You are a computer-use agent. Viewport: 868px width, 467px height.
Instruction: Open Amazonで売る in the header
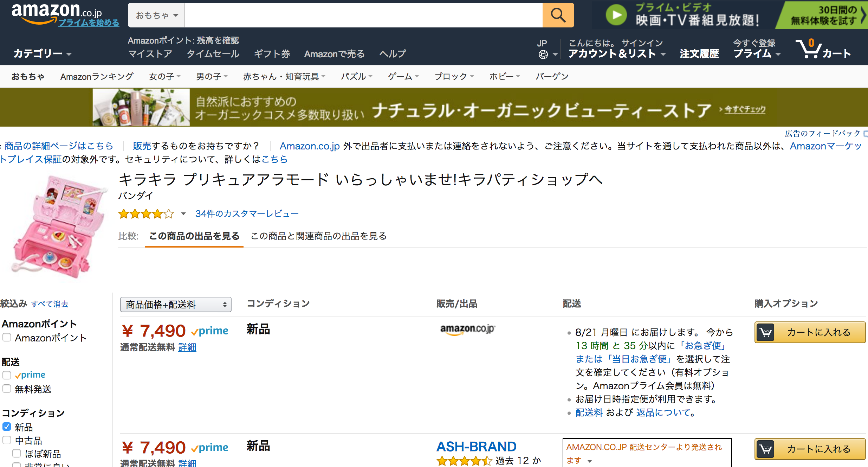click(x=335, y=53)
